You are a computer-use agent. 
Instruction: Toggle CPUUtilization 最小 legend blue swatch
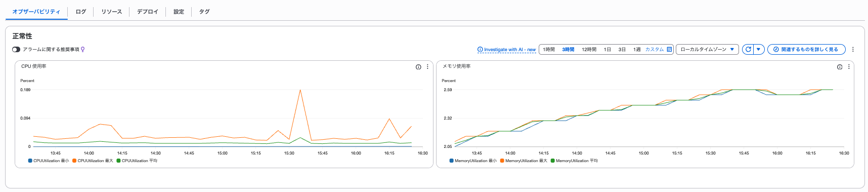click(30, 161)
